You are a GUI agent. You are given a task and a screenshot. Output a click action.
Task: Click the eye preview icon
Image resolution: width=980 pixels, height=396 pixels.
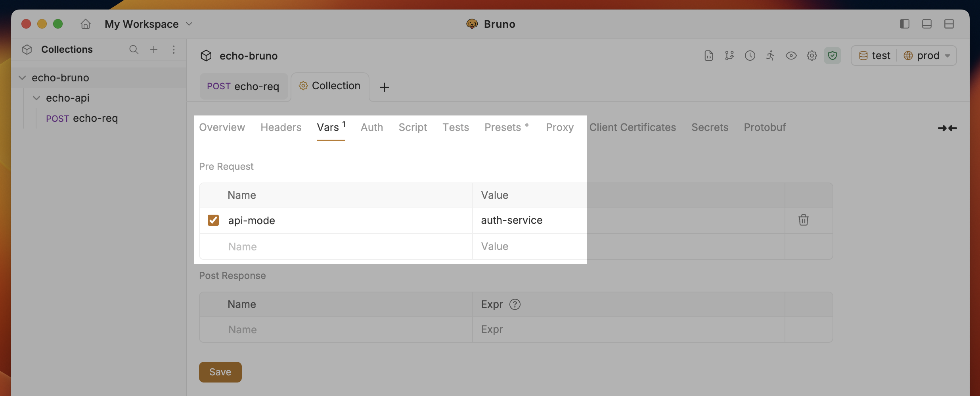[791, 56]
